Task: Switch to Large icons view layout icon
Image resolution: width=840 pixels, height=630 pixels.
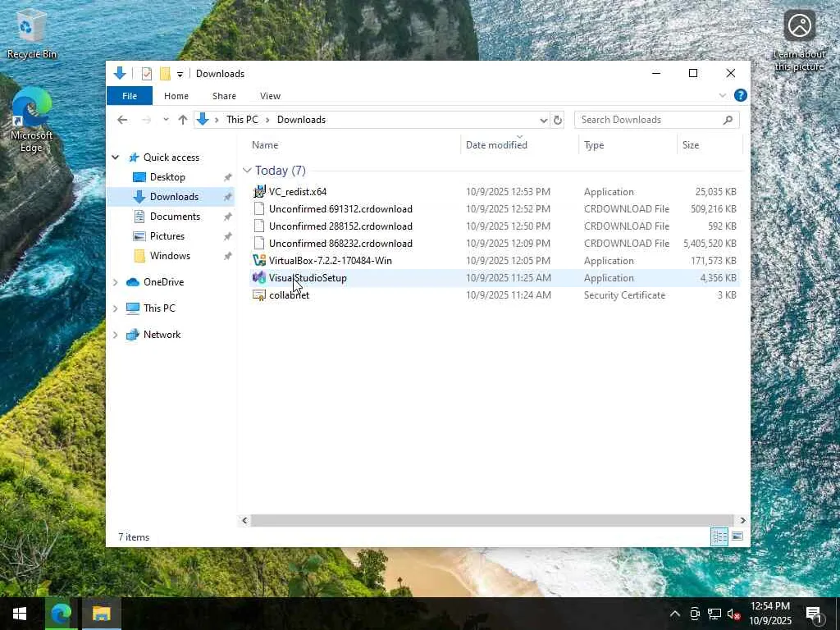Action: click(737, 536)
